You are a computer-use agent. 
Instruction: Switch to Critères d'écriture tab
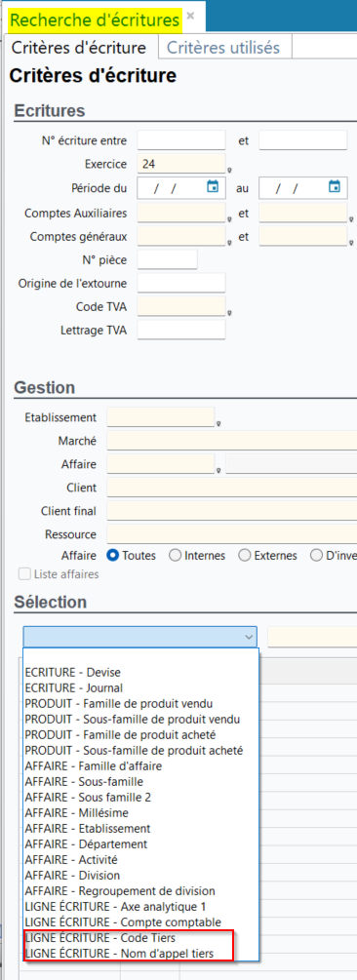coord(79,48)
